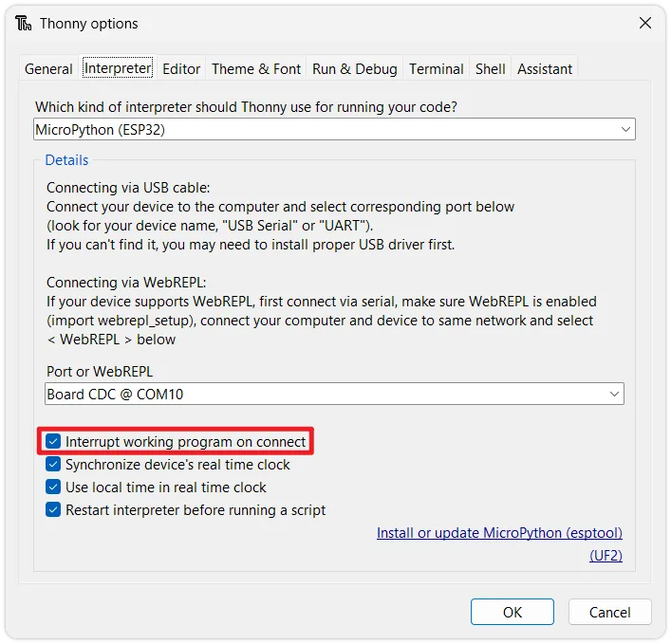The width and height of the screenshot is (671, 644).
Task: Close the Thonny options dialog
Action: tap(645, 24)
